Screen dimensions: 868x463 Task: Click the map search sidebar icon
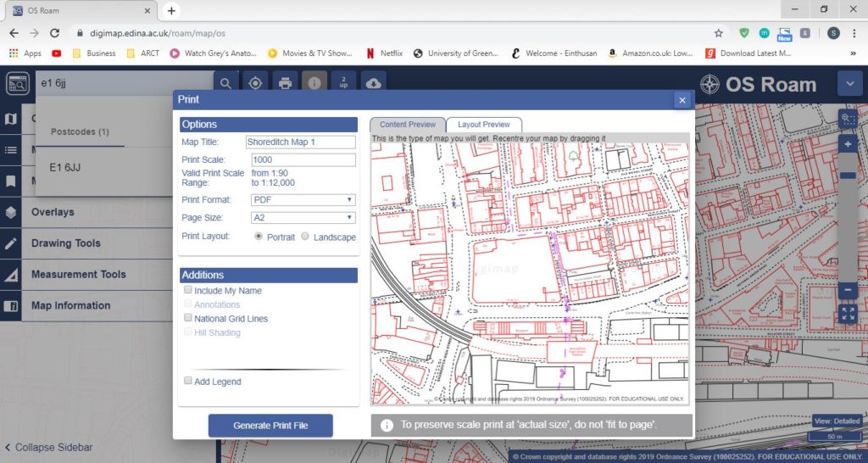click(x=18, y=84)
